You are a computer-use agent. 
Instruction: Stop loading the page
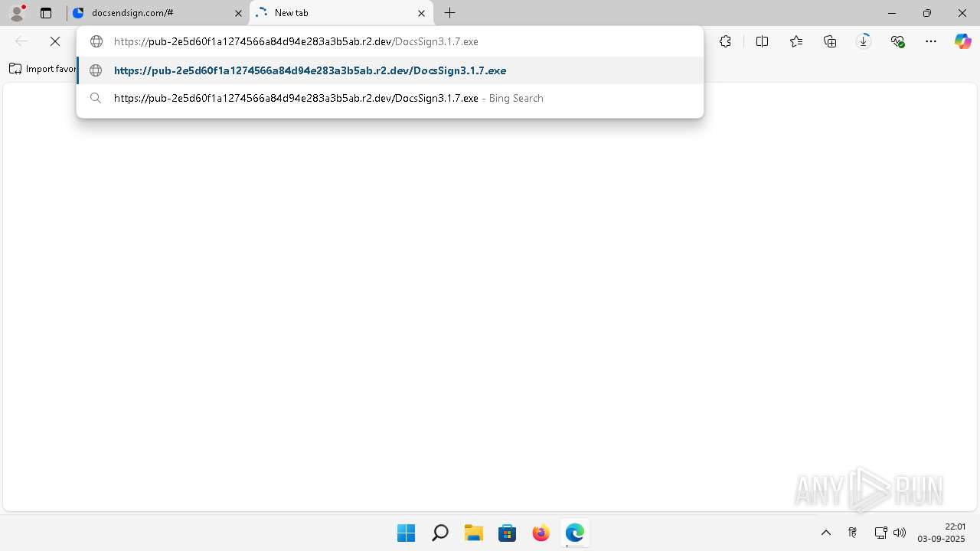tap(55, 41)
